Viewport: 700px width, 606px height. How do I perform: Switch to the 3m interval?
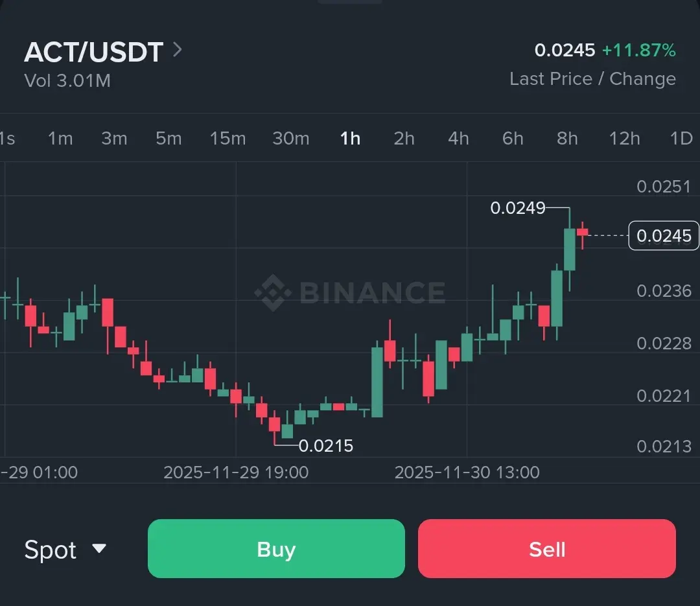click(114, 138)
